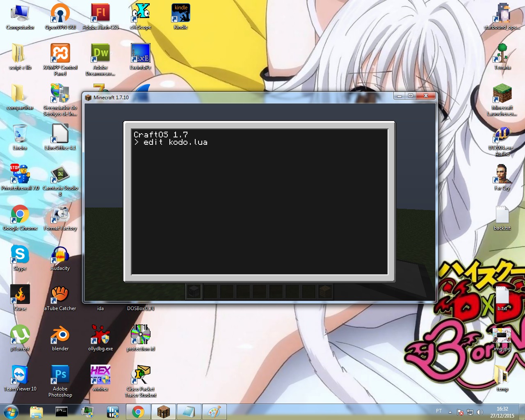Open Adobe Photoshop desktop shortcut
525x420 pixels.
tap(60, 381)
